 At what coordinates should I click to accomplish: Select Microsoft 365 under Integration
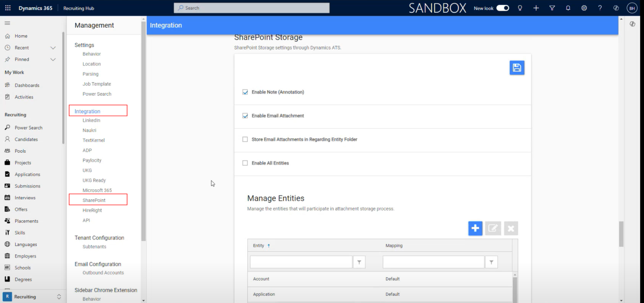(97, 190)
